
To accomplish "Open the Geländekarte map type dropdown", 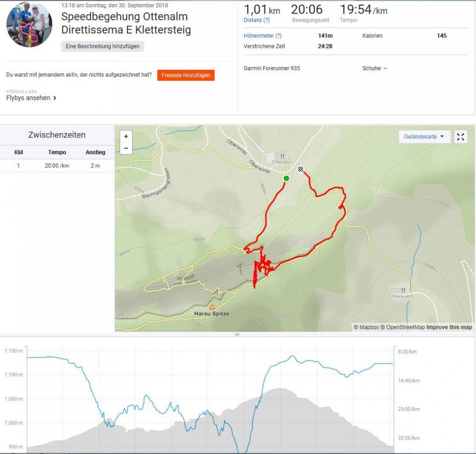I will click(424, 137).
